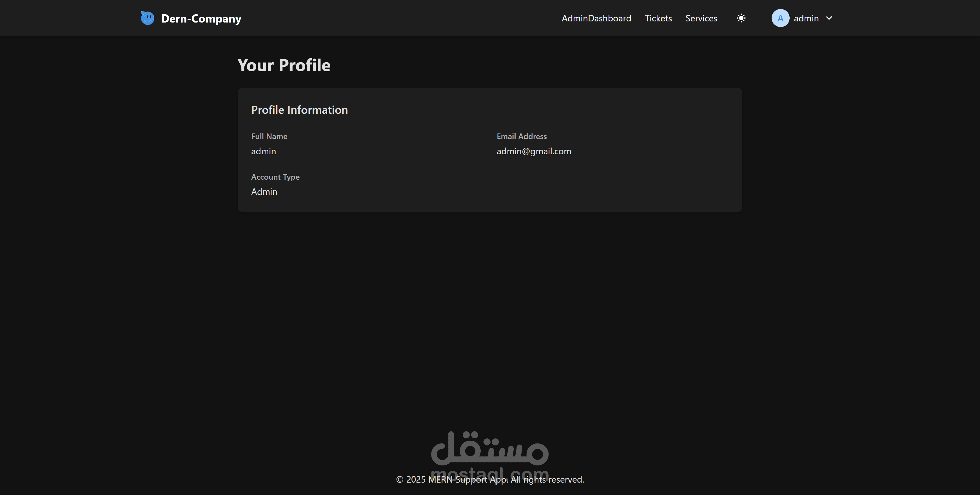The height and width of the screenshot is (495, 980).
Task: Open the AdminDashboard nav item
Action: click(596, 18)
